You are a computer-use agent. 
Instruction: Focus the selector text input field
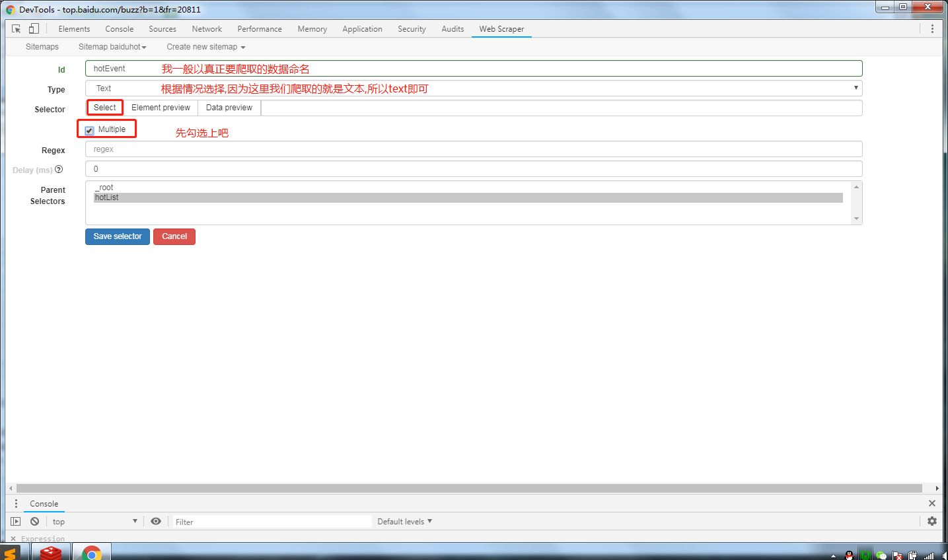562,108
